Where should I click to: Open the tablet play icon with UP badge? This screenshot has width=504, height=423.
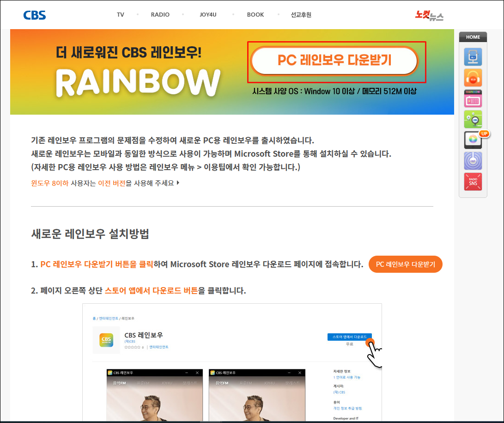point(473,140)
